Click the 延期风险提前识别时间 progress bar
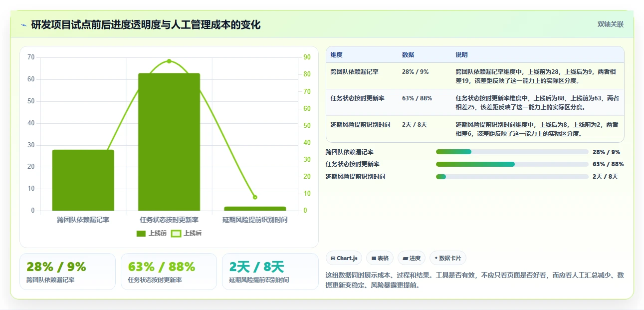The width and height of the screenshot is (644, 310). pos(512,177)
